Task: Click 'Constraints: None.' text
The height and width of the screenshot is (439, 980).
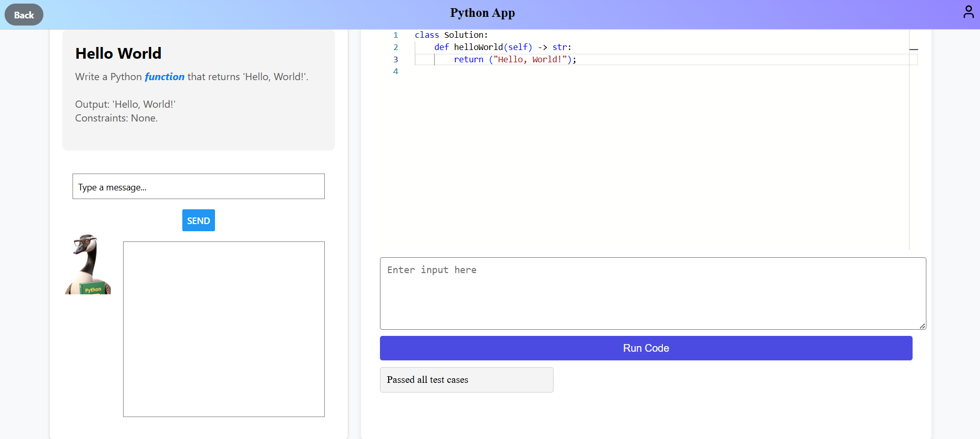Action: point(116,118)
